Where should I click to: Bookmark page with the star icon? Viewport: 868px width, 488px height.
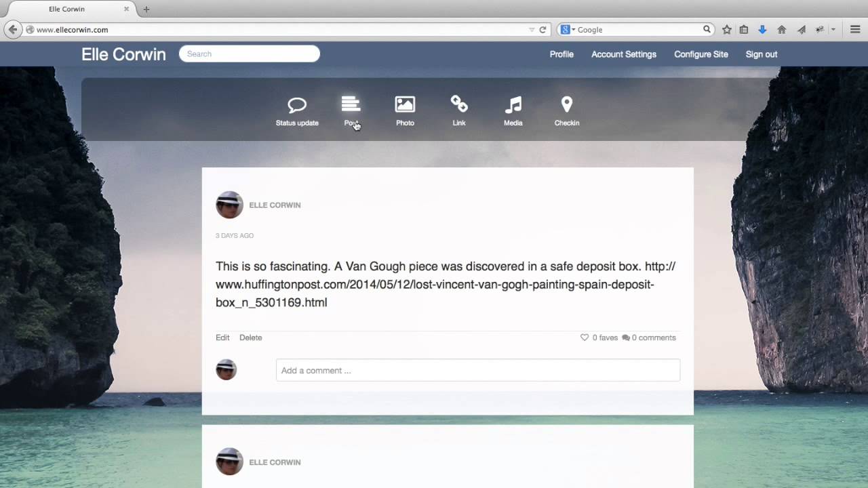pyautogui.click(x=727, y=30)
